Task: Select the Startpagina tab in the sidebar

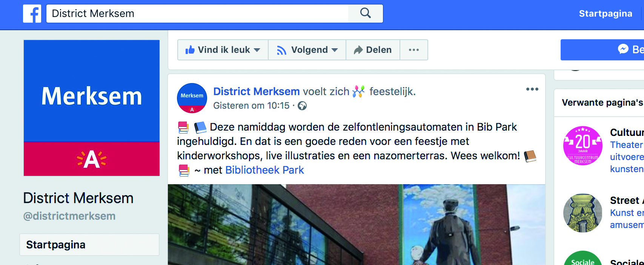Action: pos(89,245)
